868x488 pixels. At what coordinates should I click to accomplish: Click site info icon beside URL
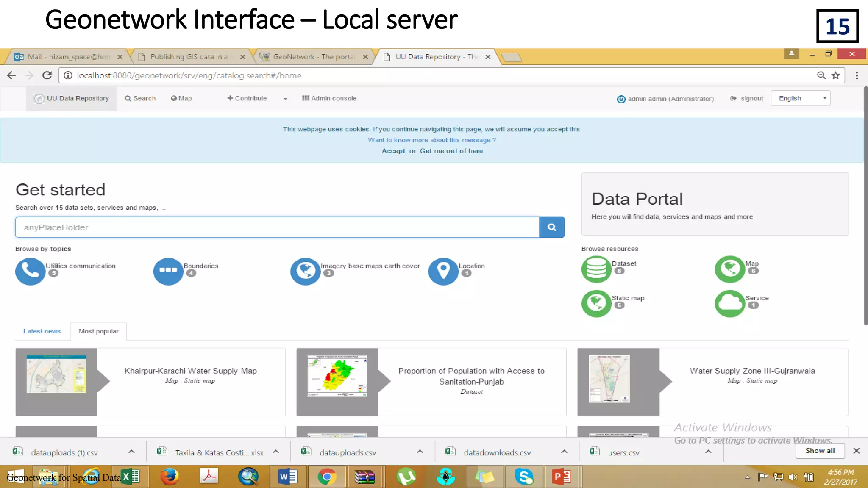(x=67, y=75)
